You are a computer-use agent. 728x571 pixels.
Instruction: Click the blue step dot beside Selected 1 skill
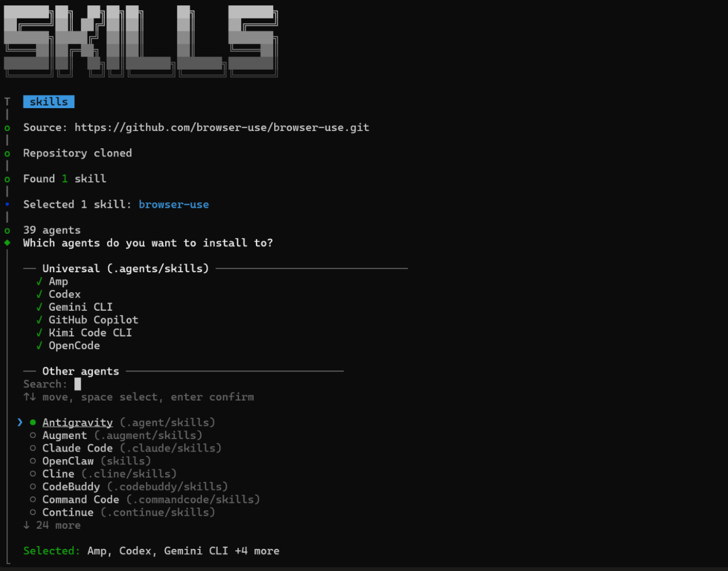tap(7, 204)
